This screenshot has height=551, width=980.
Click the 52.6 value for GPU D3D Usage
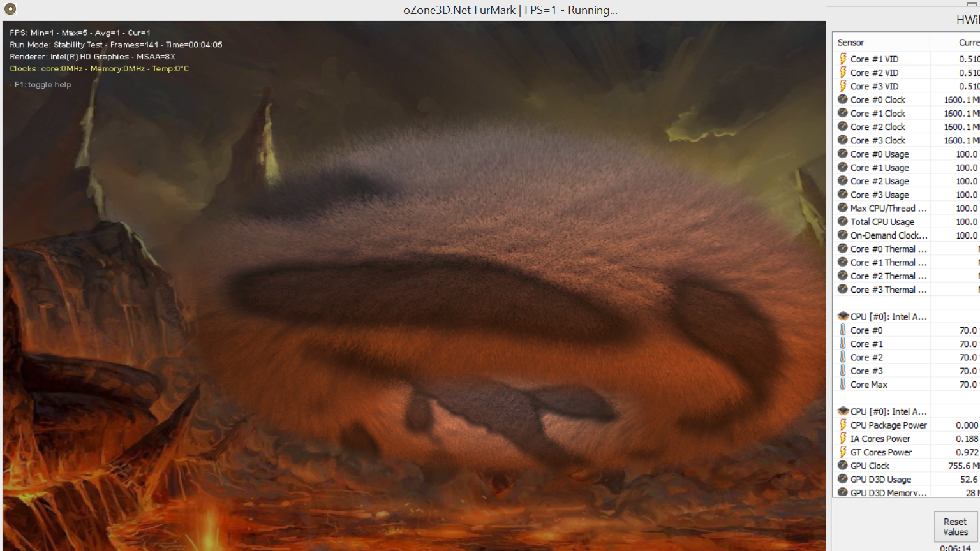(x=969, y=479)
